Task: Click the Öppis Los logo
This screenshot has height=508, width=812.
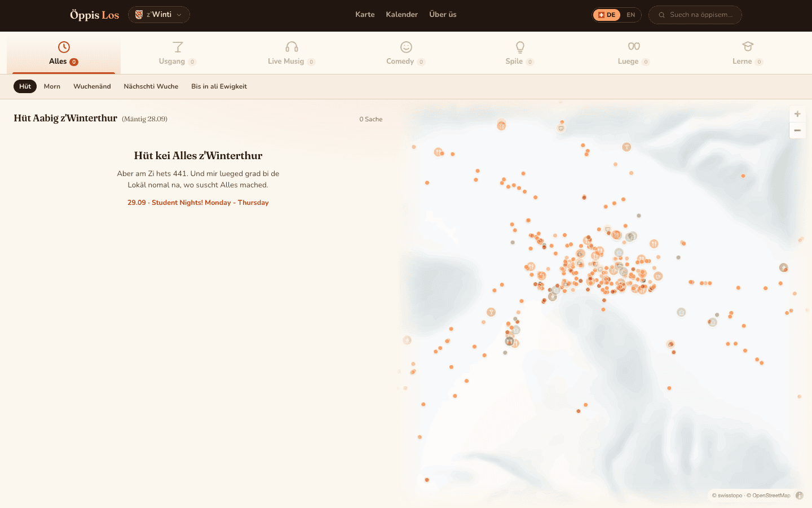Action: pos(95,15)
